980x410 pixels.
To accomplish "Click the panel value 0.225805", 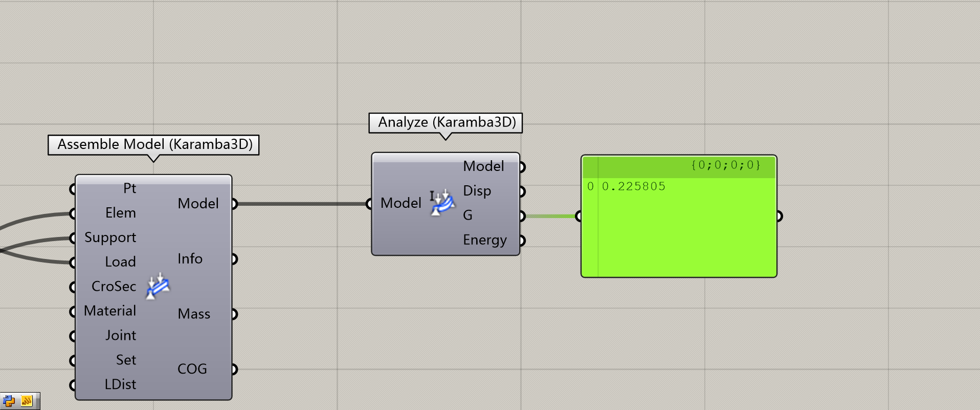I will (634, 186).
